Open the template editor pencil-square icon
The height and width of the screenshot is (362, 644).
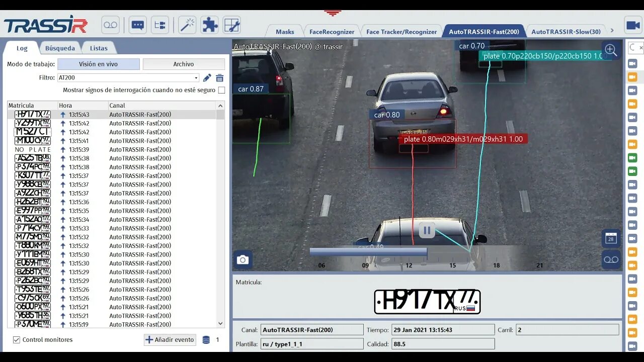coord(232,25)
